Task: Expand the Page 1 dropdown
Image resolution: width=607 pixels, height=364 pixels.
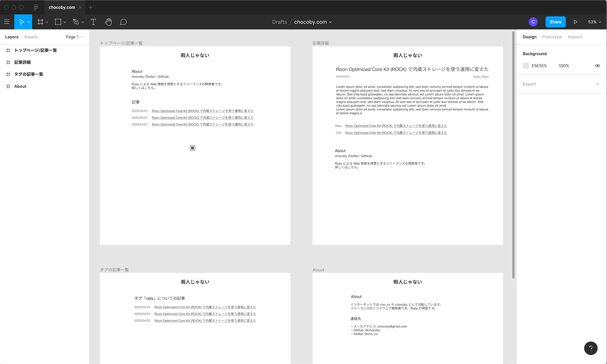Action: 74,37
